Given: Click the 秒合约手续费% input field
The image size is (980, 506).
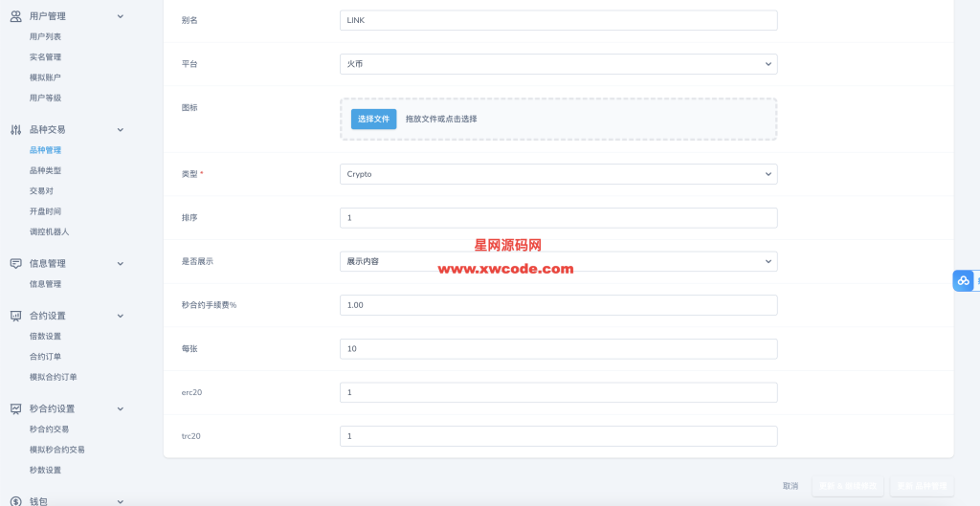Looking at the screenshot, I should click(x=558, y=305).
